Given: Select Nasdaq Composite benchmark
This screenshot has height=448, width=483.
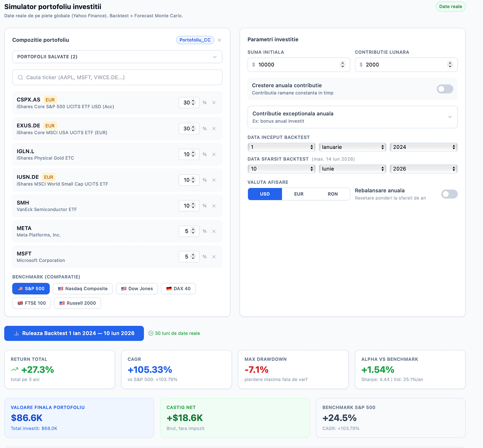Looking at the screenshot, I should (x=83, y=288).
